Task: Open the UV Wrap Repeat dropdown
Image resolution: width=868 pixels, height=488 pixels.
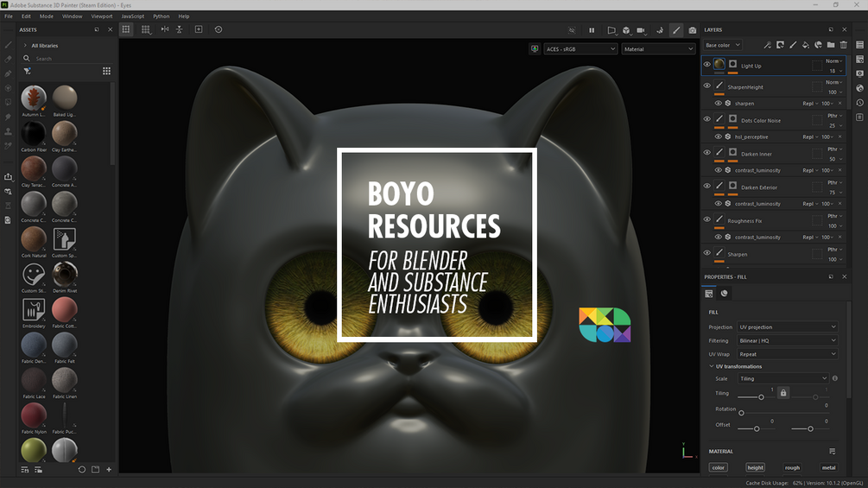Action: tap(787, 354)
